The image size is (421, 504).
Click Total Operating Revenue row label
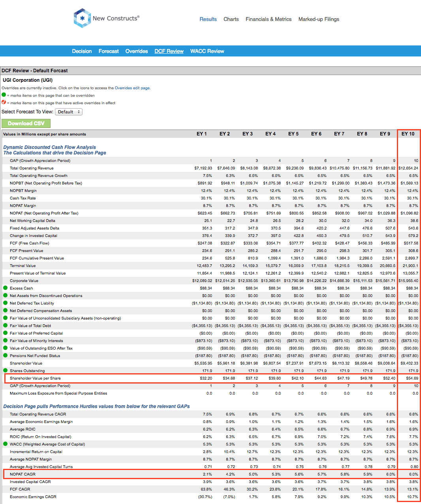click(32, 168)
